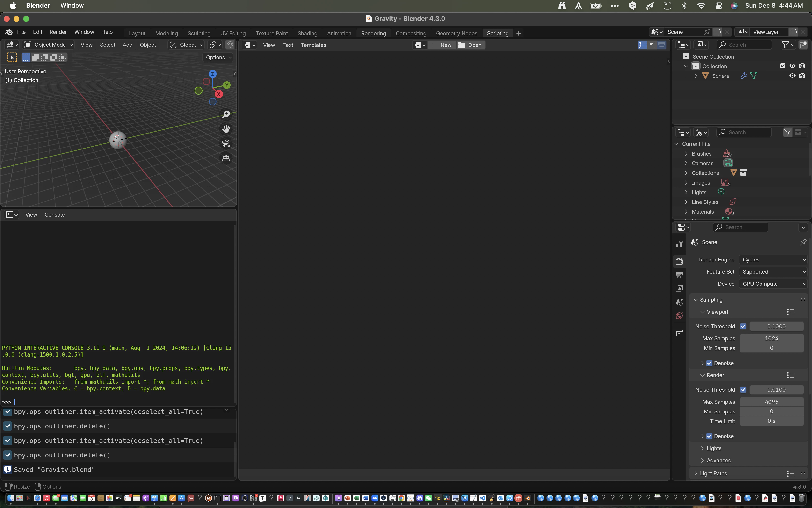The width and height of the screenshot is (812, 508).
Task: Open the Feature Set dropdown
Action: click(x=773, y=272)
